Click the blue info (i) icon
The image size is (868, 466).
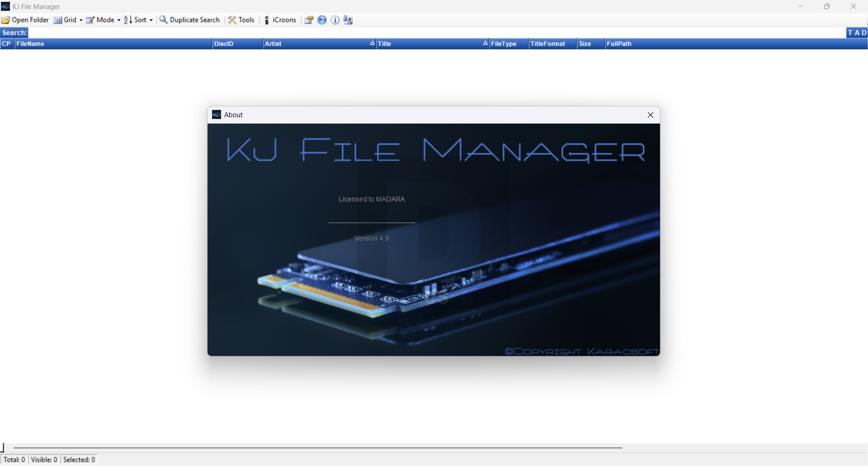coord(335,20)
